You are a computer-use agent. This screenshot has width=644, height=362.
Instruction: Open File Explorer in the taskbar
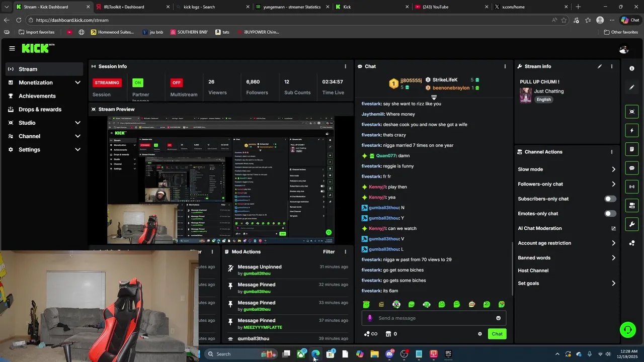(x=374, y=354)
